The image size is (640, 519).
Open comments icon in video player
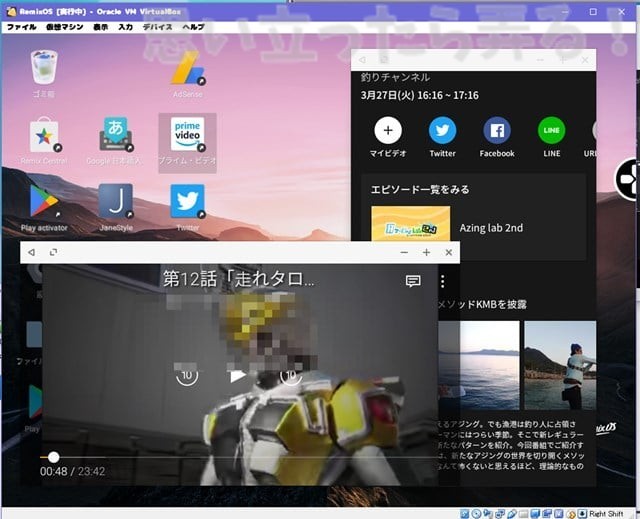pos(413,281)
